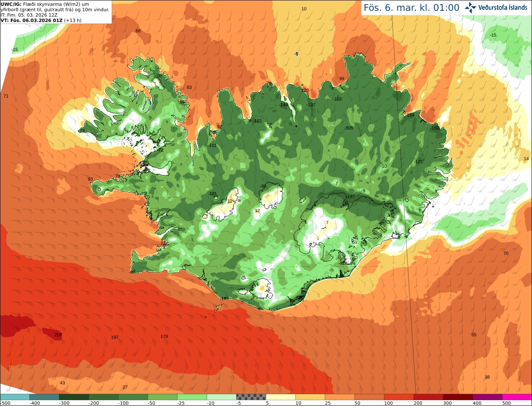Click the UWC/IG Flæði skynvarma title line
The width and height of the screenshot is (532, 406).
[45, 4]
